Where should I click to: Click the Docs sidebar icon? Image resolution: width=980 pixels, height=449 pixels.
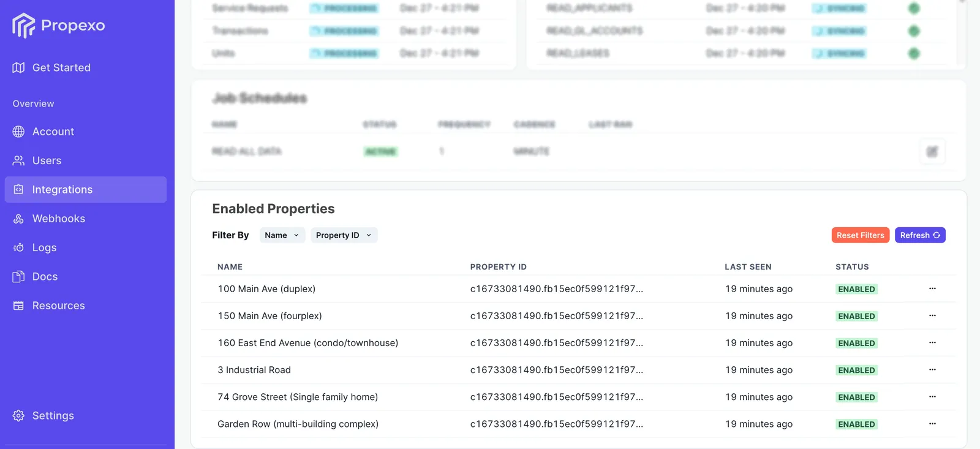click(x=18, y=277)
